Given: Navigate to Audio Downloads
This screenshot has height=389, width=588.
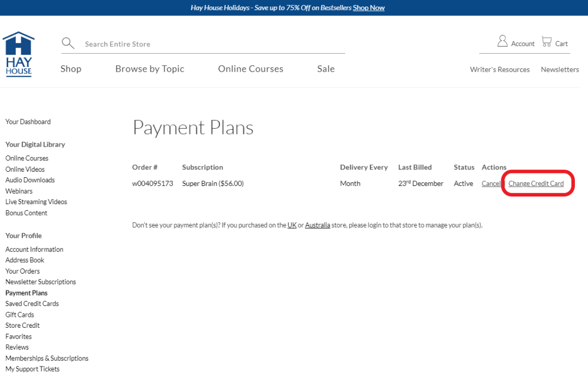Looking at the screenshot, I should pyautogui.click(x=30, y=180).
